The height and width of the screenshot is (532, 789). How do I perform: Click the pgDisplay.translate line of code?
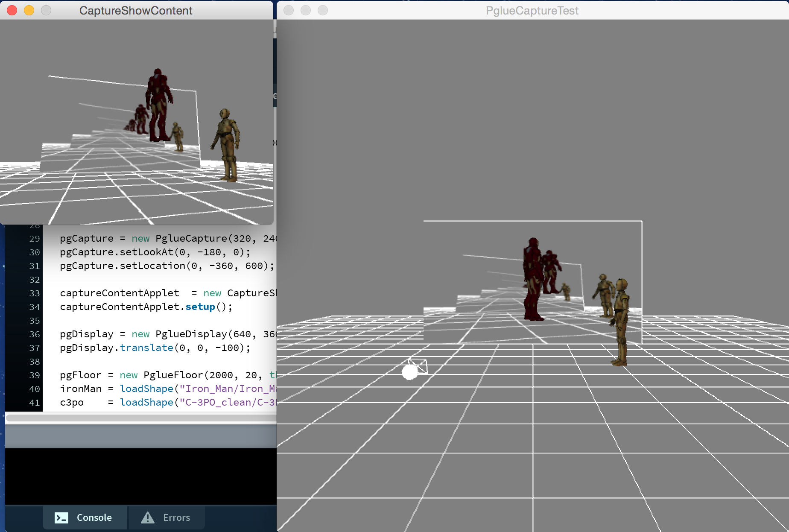coord(155,348)
